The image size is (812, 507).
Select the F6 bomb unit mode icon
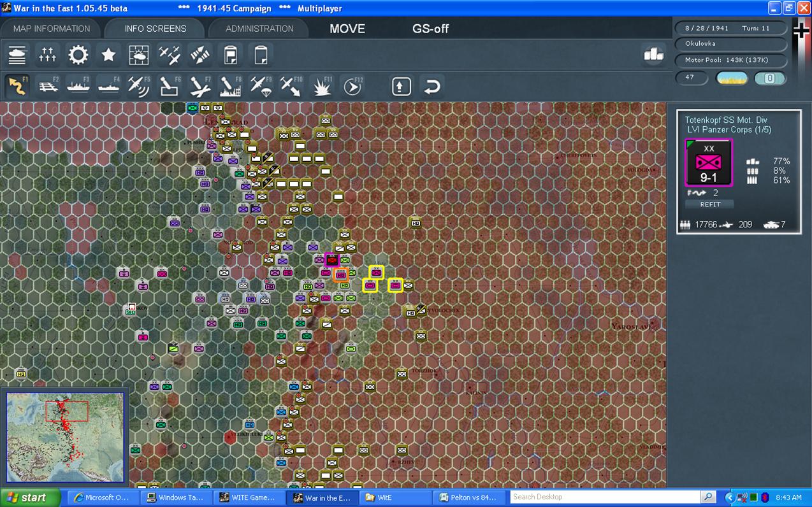(170, 85)
